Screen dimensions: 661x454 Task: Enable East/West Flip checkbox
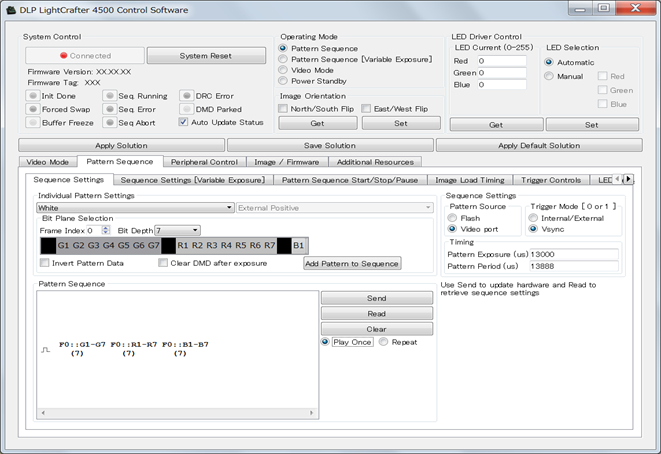point(366,109)
